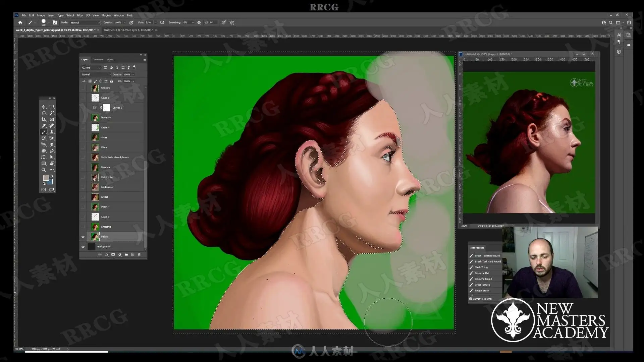Screen dimensions: 644x362
Task: Expand the layer Opacity dropdown arrow
Action: click(x=133, y=74)
